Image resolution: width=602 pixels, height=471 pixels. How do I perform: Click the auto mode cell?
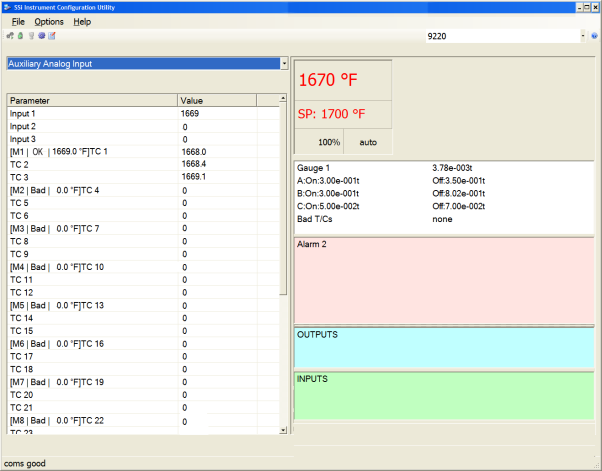(x=368, y=143)
